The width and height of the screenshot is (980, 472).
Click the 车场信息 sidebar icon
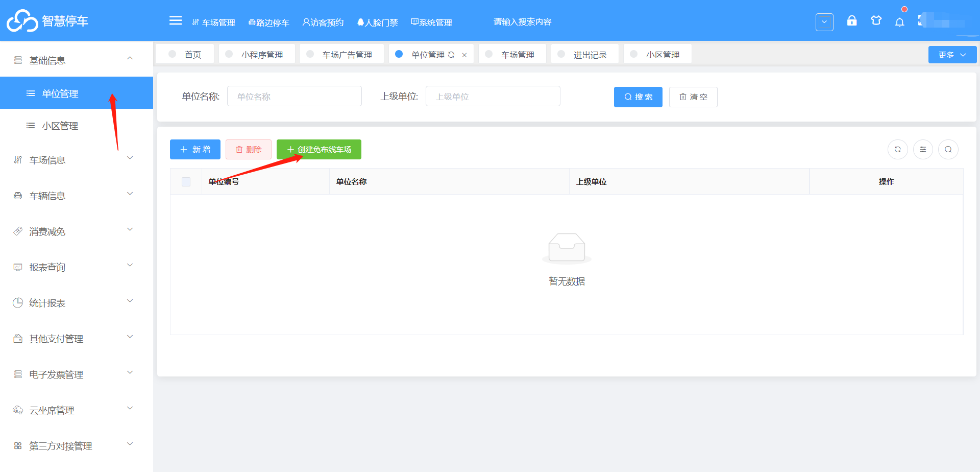pos(18,160)
